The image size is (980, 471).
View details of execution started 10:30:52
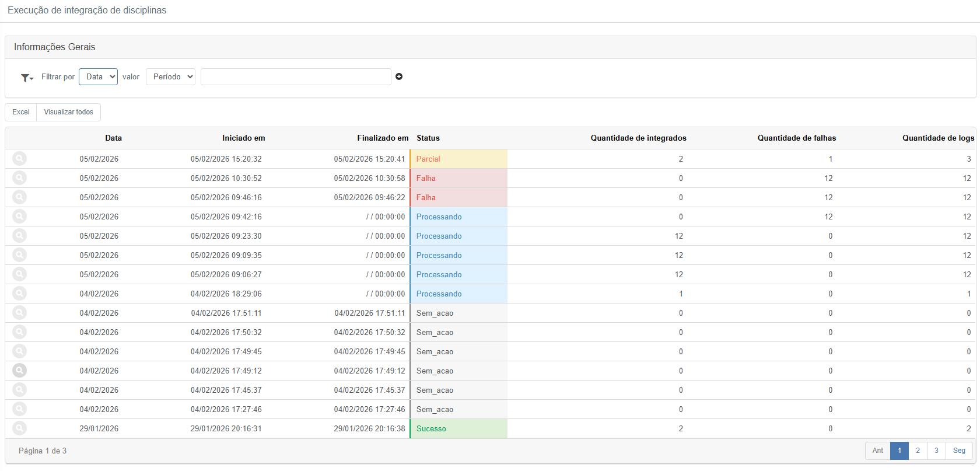[x=20, y=178]
